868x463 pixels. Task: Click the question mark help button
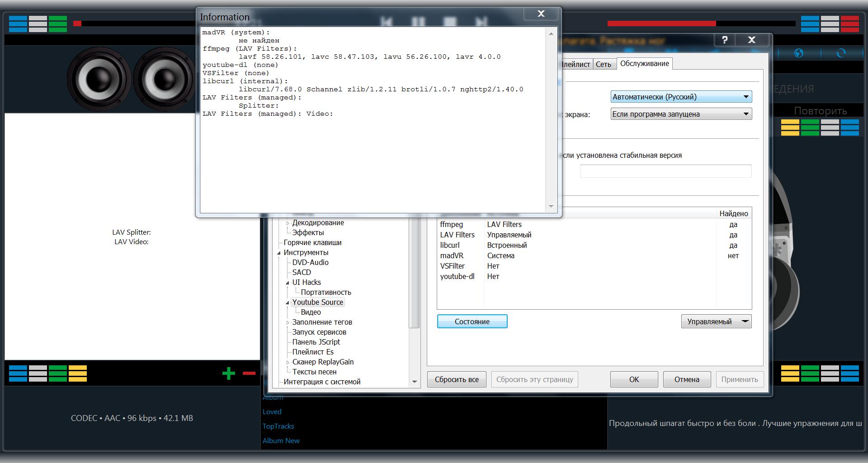725,40
